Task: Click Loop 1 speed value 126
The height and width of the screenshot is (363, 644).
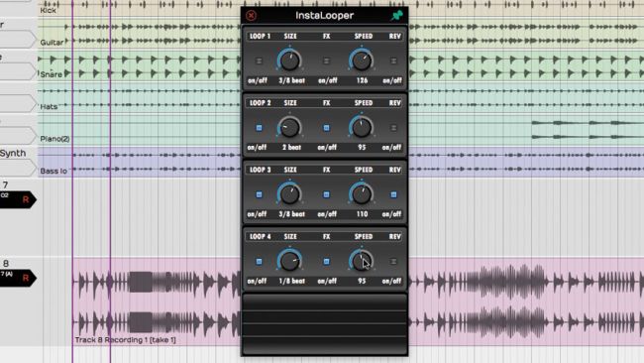Action: (x=362, y=80)
